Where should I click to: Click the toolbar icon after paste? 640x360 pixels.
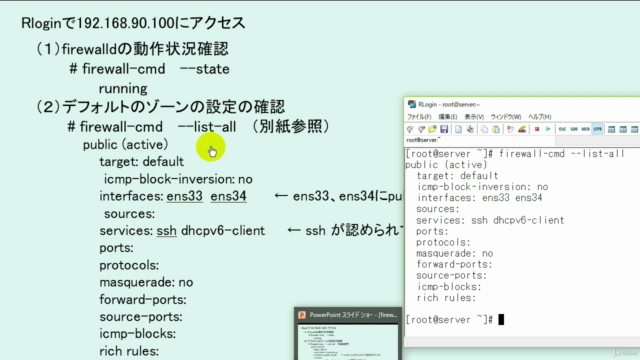pyautogui.click(x=510, y=129)
